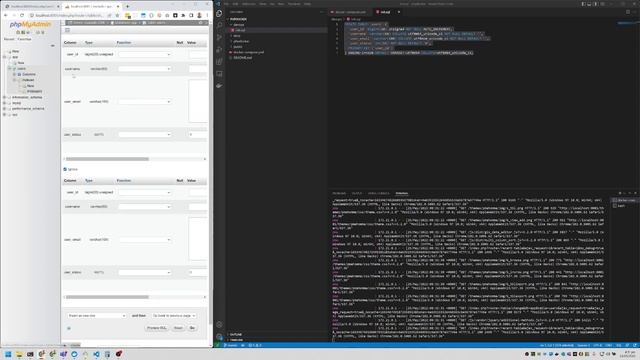Open the 'Go back to previous page' dropdown
Viewport: 640px width, 360px height.
coord(174,316)
